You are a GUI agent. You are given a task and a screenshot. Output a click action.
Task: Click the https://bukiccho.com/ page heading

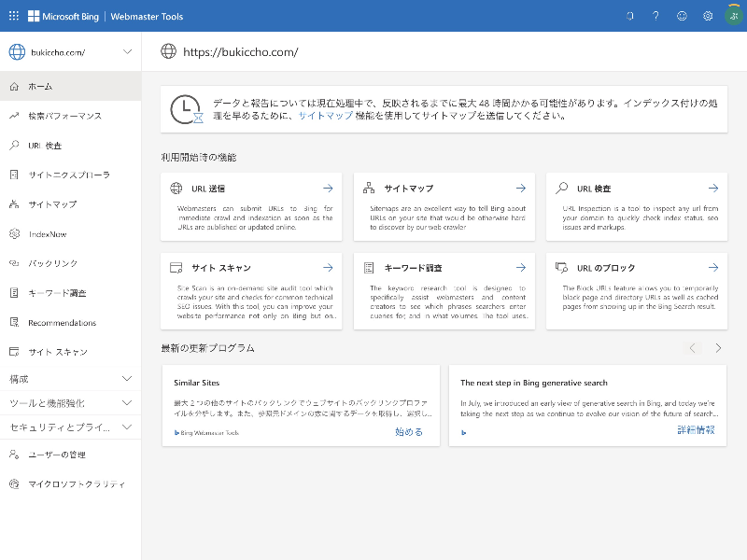tap(241, 52)
